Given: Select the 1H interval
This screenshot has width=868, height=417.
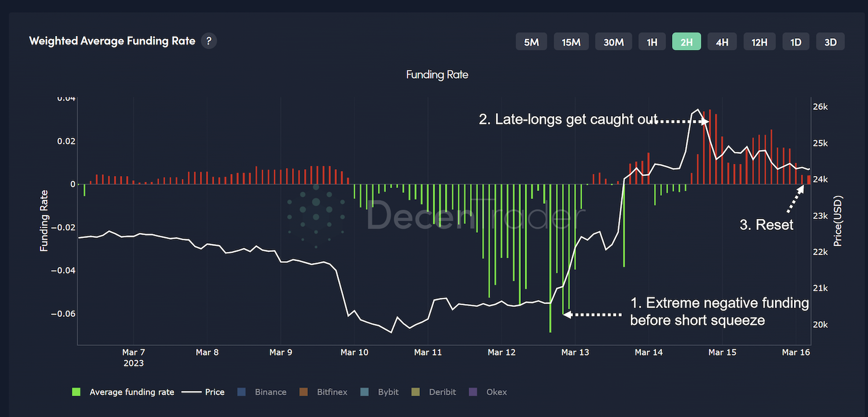Looking at the screenshot, I should [x=652, y=42].
